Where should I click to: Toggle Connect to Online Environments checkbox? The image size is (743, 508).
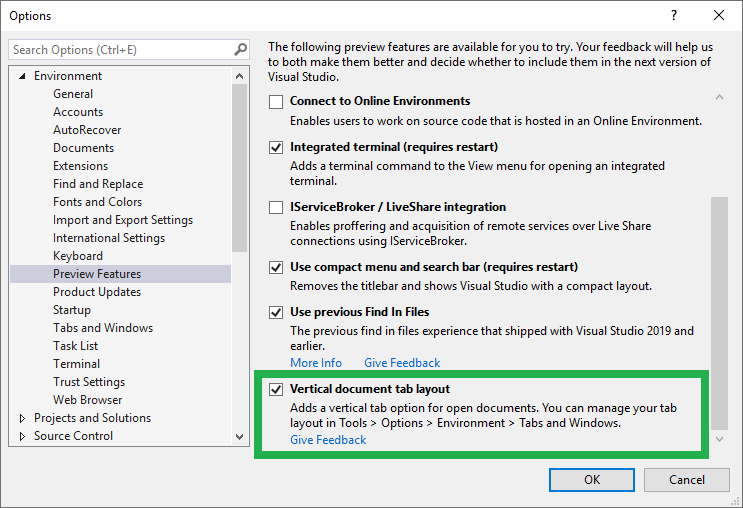[x=277, y=102]
